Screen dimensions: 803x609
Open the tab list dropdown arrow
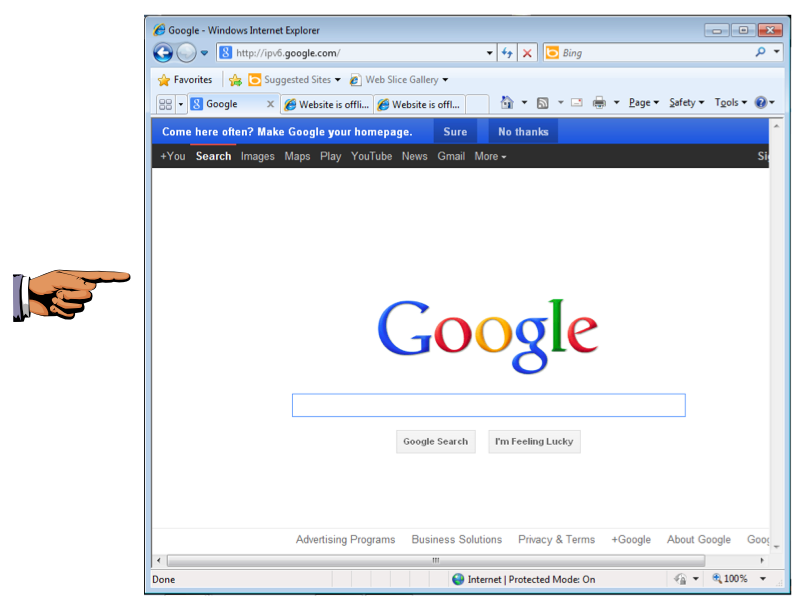[x=180, y=104]
